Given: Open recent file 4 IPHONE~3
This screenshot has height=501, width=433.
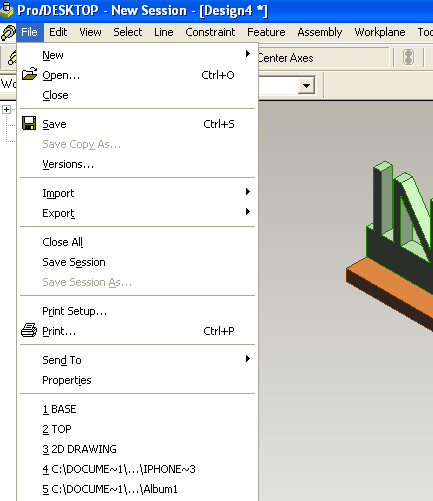Looking at the screenshot, I should pos(137,469).
